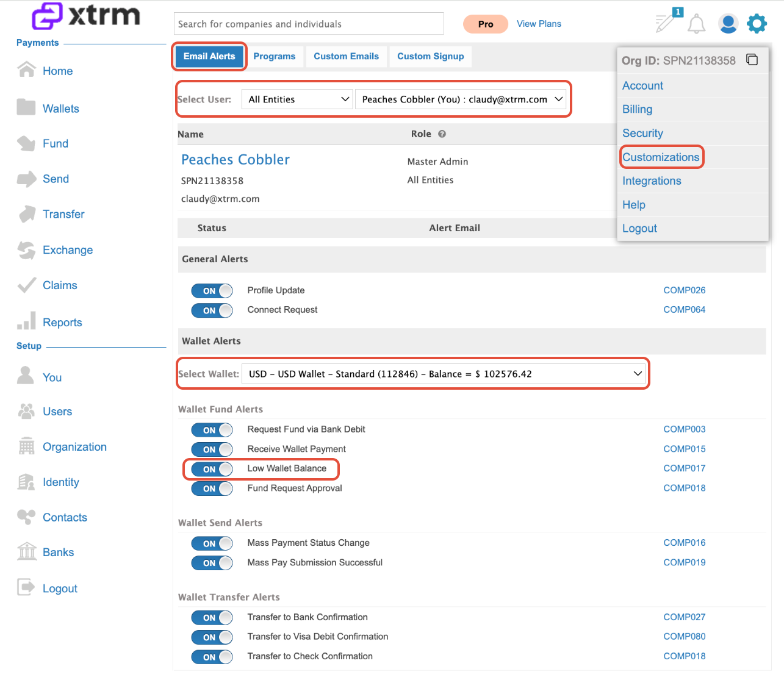
Task: Open the Reports link in sidebar
Action: pyautogui.click(x=62, y=322)
